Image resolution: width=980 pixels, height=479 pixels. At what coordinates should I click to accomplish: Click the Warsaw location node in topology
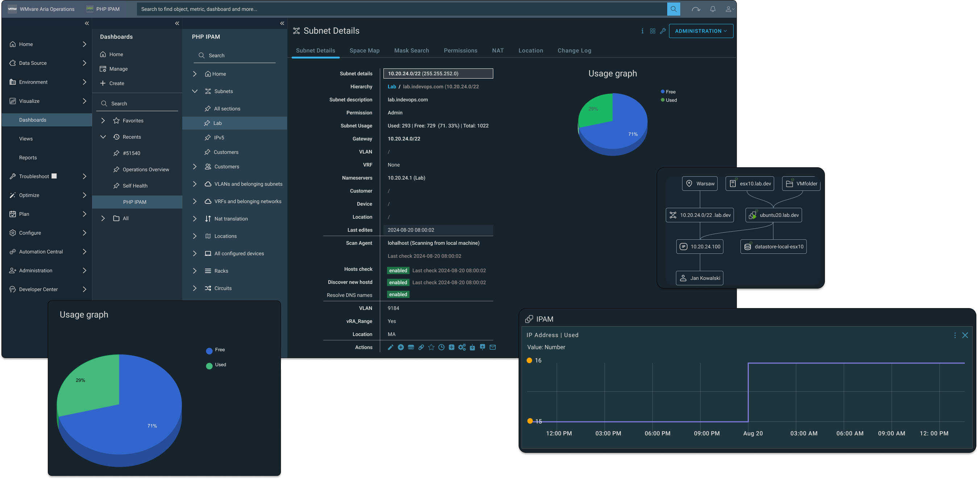tap(699, 184)
